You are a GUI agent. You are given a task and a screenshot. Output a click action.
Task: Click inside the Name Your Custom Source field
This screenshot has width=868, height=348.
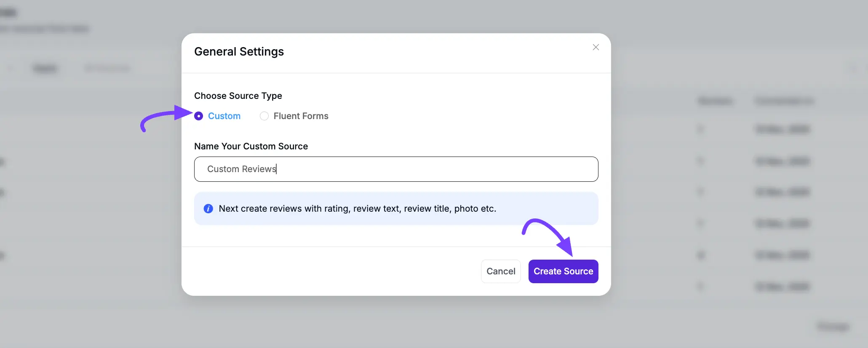click(396, 169)
